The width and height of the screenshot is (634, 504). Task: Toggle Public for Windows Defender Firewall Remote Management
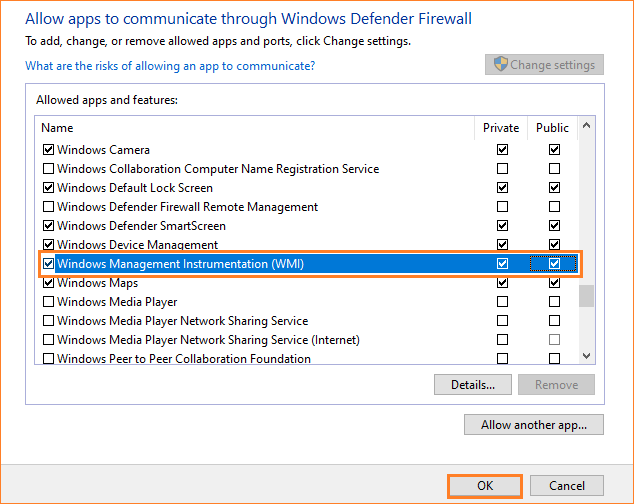click(554, 207)
